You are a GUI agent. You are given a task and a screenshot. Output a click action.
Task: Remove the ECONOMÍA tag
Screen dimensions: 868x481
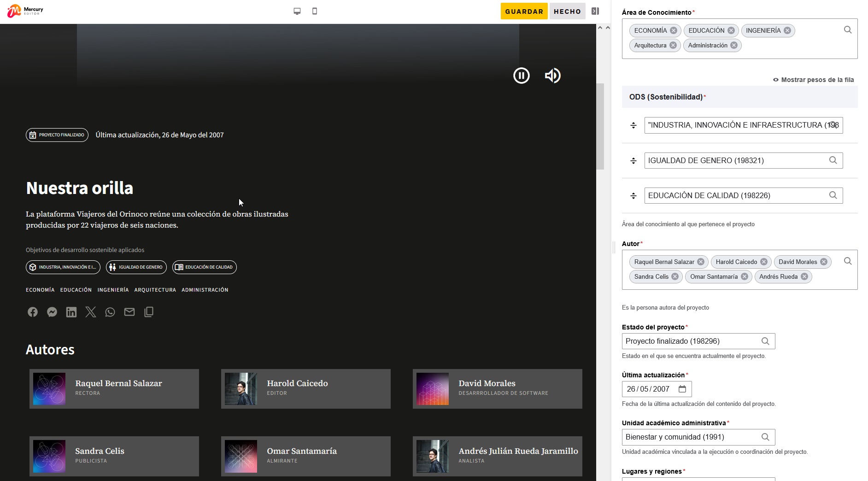point(674,30)
